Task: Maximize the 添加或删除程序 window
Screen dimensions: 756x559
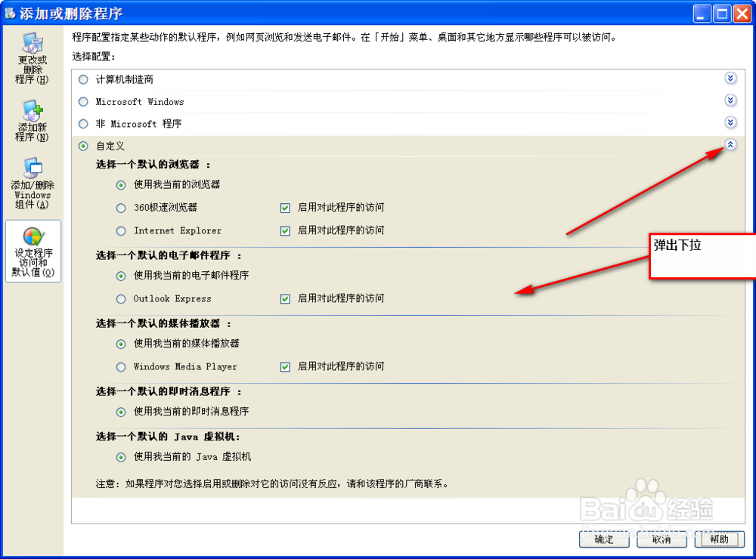Action: (x=722, y=14)
